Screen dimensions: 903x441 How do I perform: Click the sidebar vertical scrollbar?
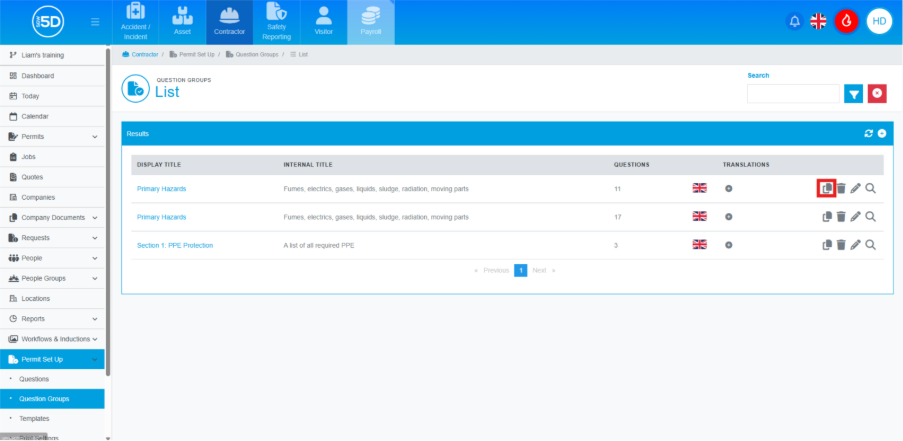108,212
